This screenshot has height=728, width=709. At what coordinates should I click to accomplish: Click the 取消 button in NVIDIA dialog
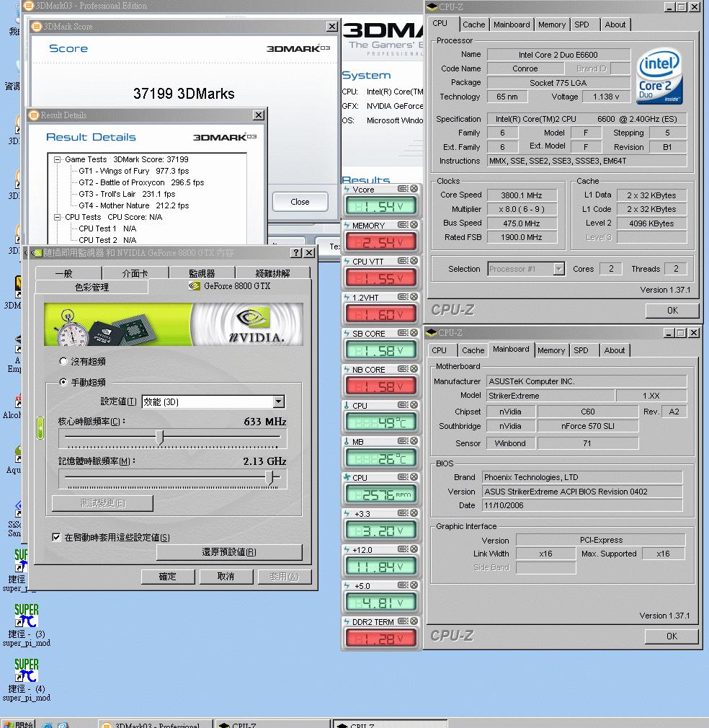226,577
